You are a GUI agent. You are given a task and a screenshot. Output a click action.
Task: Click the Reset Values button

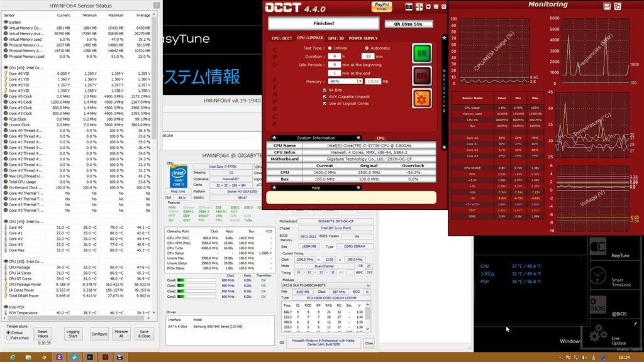[x=43, y=334]
